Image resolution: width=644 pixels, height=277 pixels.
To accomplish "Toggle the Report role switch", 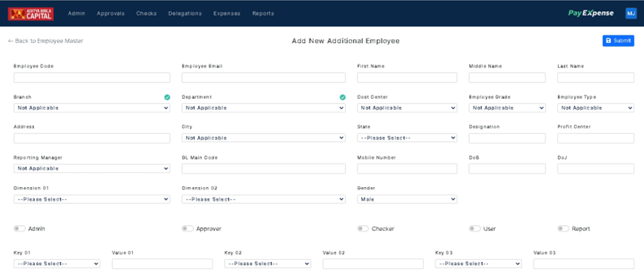I will click(x=563, y=229).
